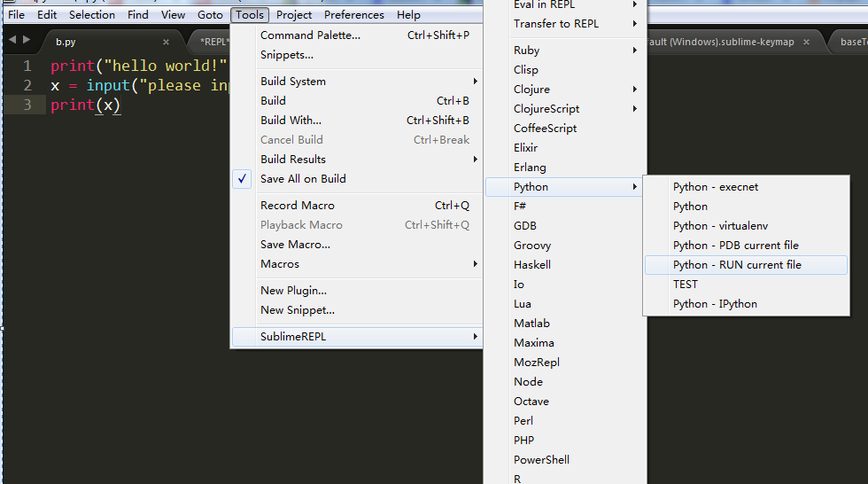The image size is (868, 484).
Task: Expand the Ruby REPL submenu
Action: tap(565, 51)
